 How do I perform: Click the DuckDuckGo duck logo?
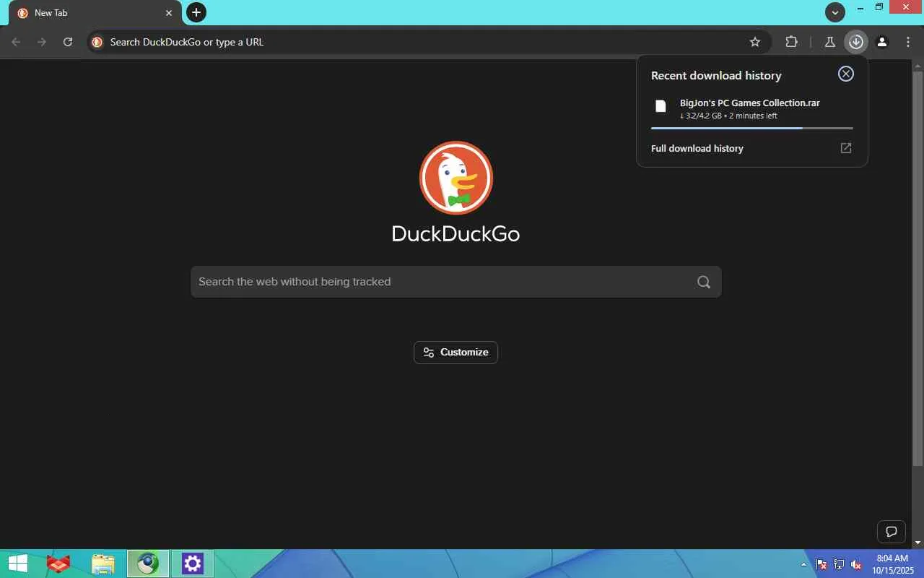coord(456,178)
